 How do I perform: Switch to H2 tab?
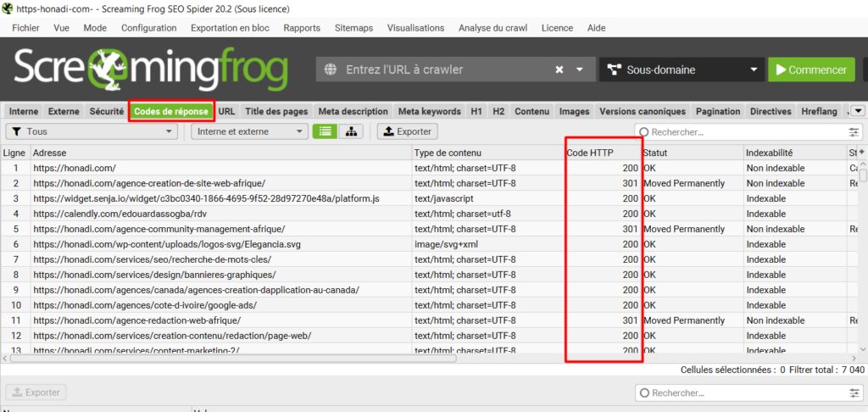coord(498,111)
